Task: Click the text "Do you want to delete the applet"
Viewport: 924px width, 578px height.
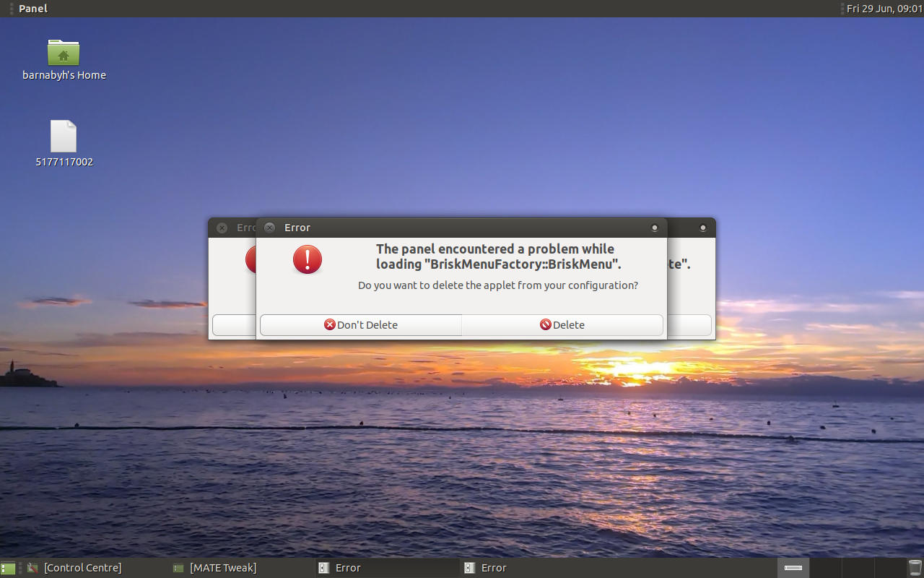Action: point(436,285)
